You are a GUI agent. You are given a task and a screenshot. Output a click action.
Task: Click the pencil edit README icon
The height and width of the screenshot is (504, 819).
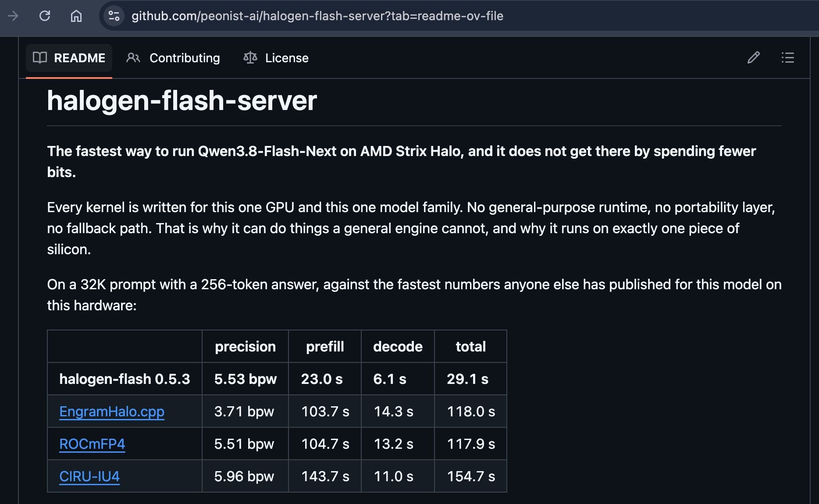tap(753, 57)
